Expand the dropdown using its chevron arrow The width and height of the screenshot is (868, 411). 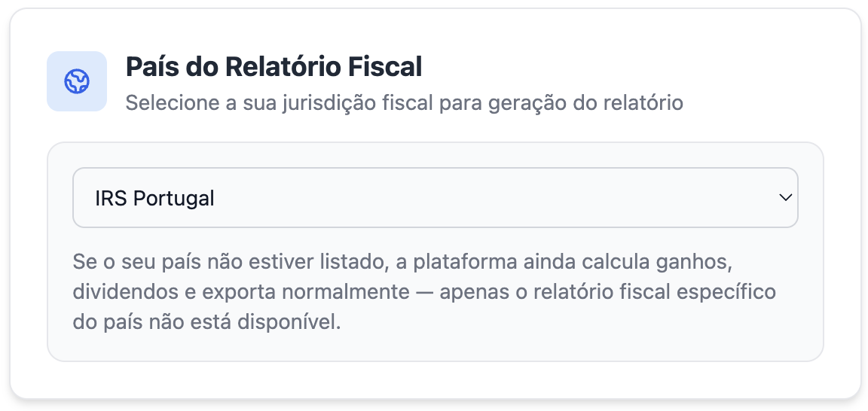785,198
